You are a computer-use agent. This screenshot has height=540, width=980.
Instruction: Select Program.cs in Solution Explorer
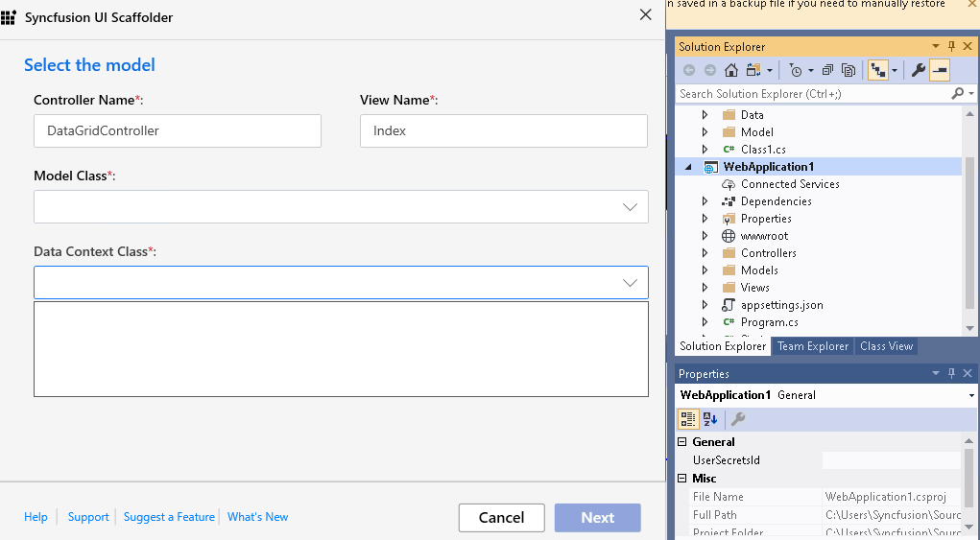(769, 322)
